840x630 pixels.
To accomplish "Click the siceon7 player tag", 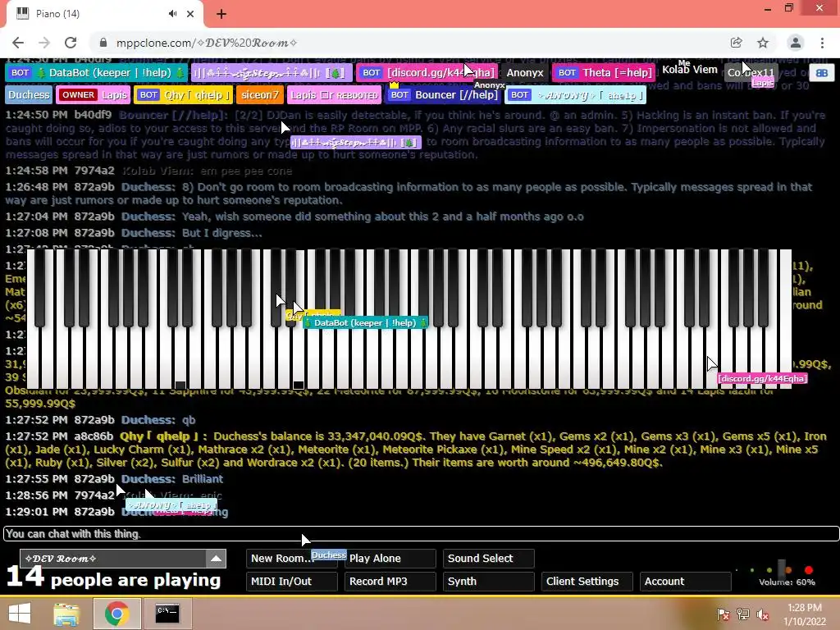I will pyautogui.click(x=260, y=95).
